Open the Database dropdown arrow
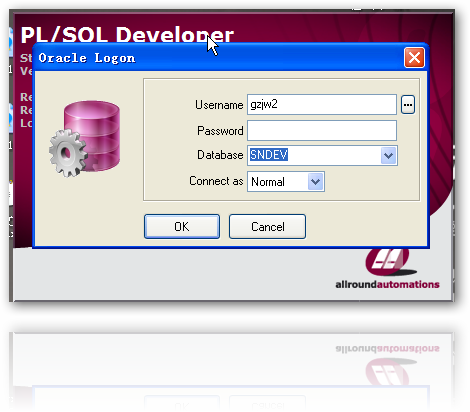The width and height of the screenshot is (470, 412). pos(388,155)
